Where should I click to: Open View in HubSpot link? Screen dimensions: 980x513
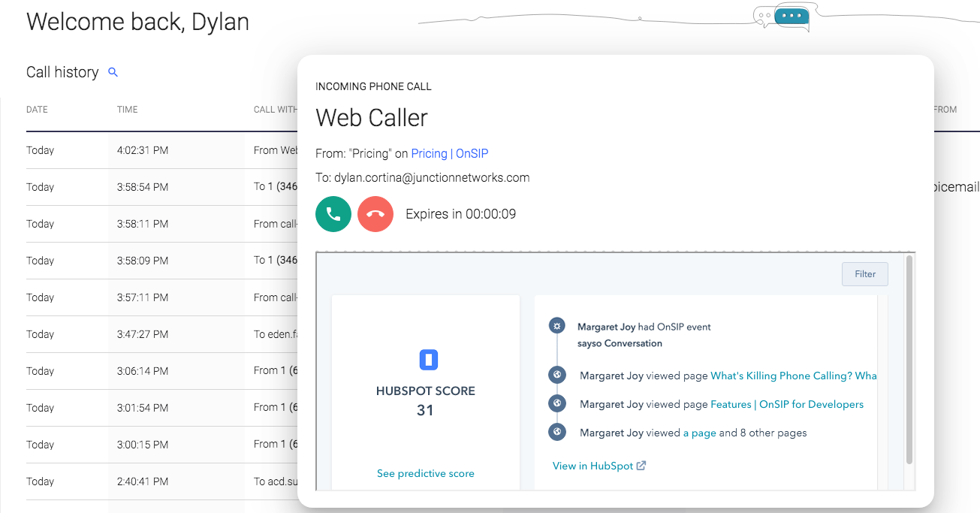tap(593, 466)
